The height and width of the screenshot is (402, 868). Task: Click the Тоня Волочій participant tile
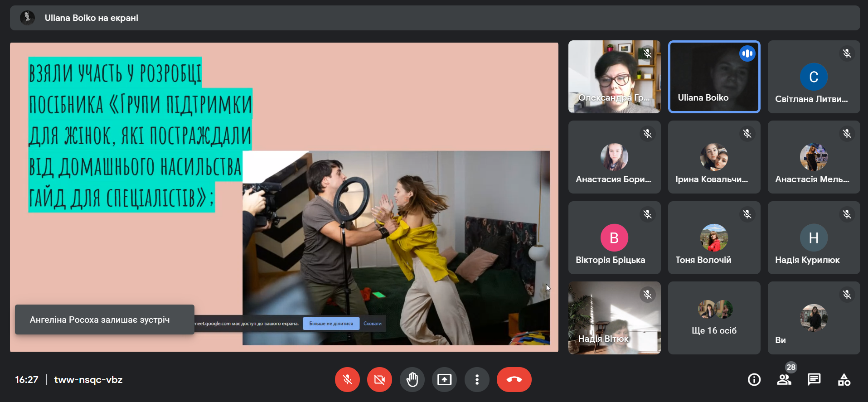tap(714, 238)
